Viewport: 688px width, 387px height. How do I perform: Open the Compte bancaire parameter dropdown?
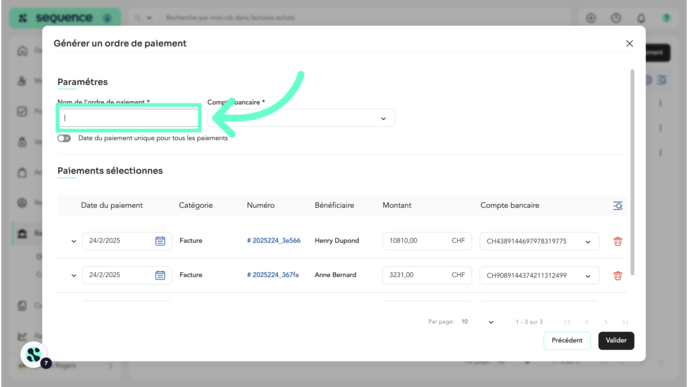(x=301, y=118)
